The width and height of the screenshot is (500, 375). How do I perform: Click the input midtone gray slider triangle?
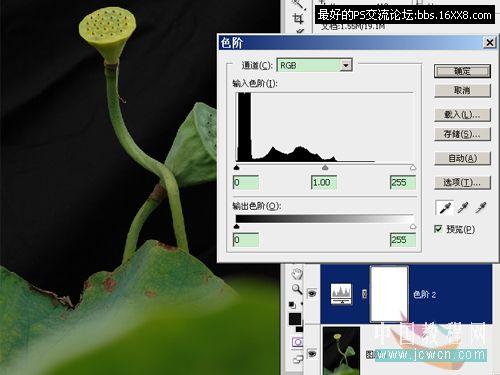coord(325,167)
